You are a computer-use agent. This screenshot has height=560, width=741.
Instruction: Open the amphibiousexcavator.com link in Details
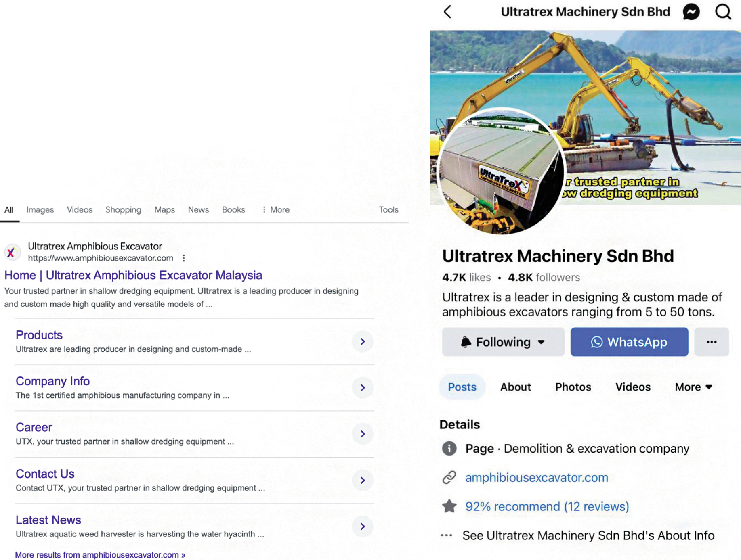pos(536,477)
